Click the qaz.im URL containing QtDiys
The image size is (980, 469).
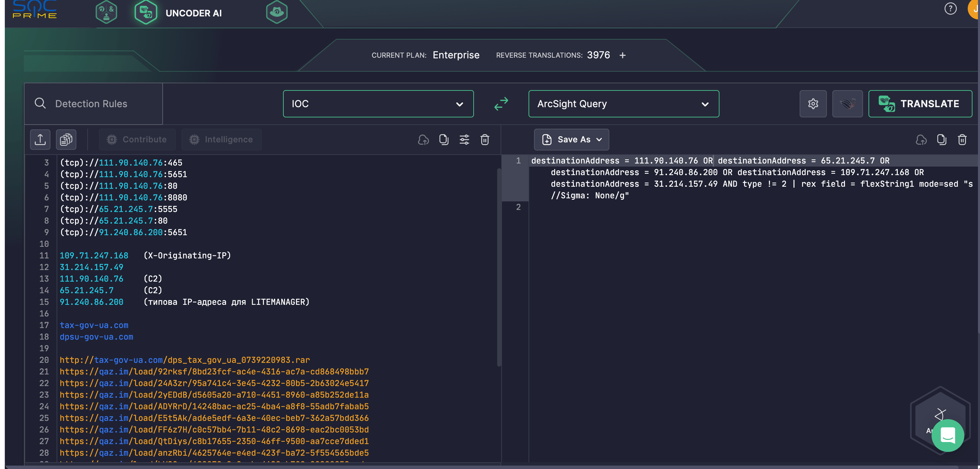214,441
